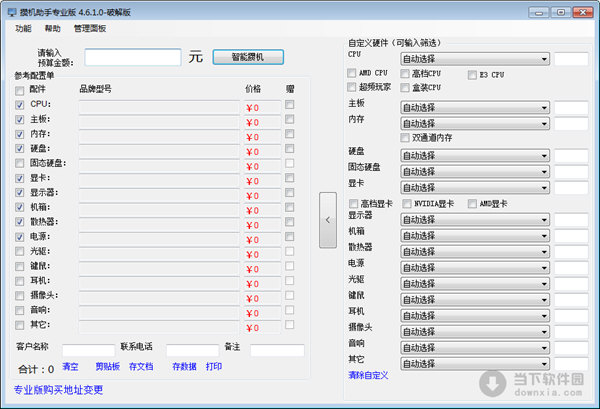Focus the 预算金额 budget input field
This screenshot has width=600, height=409.
tap(133, 57)
